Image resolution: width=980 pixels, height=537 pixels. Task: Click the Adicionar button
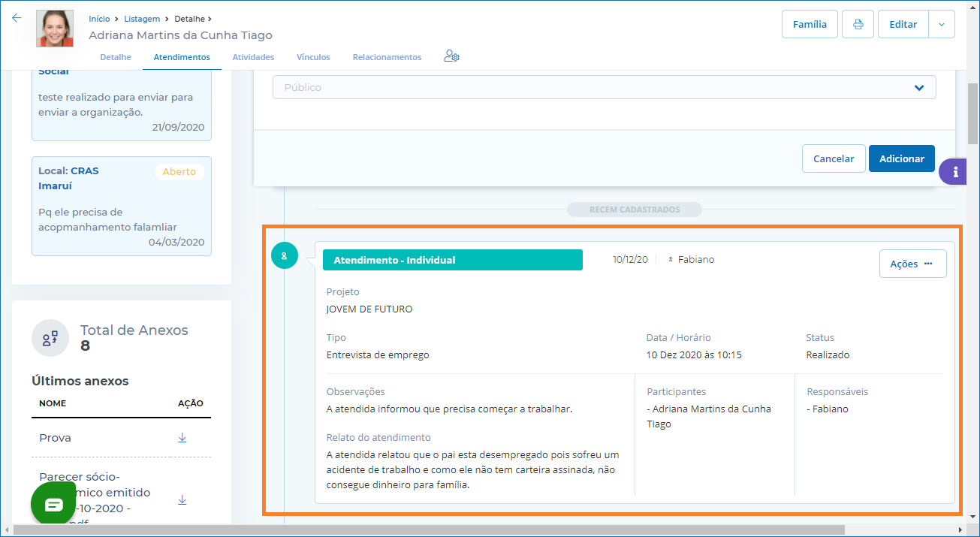(x=901, y=158)
